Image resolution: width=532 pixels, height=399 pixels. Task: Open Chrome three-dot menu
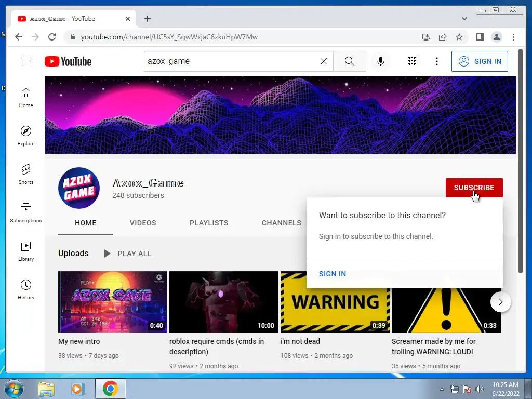513,37
